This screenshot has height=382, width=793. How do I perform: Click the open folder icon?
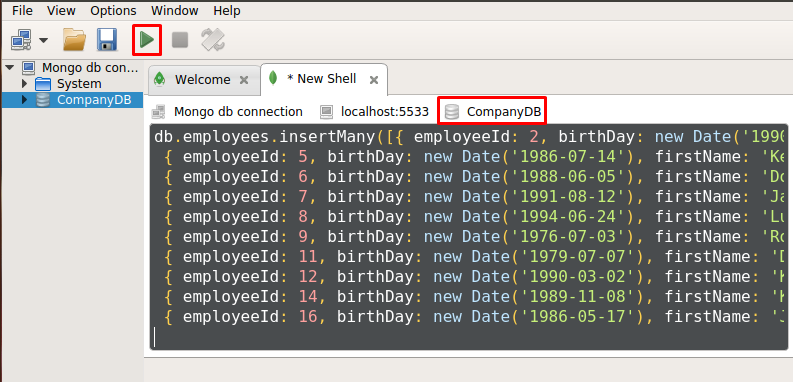74,40
